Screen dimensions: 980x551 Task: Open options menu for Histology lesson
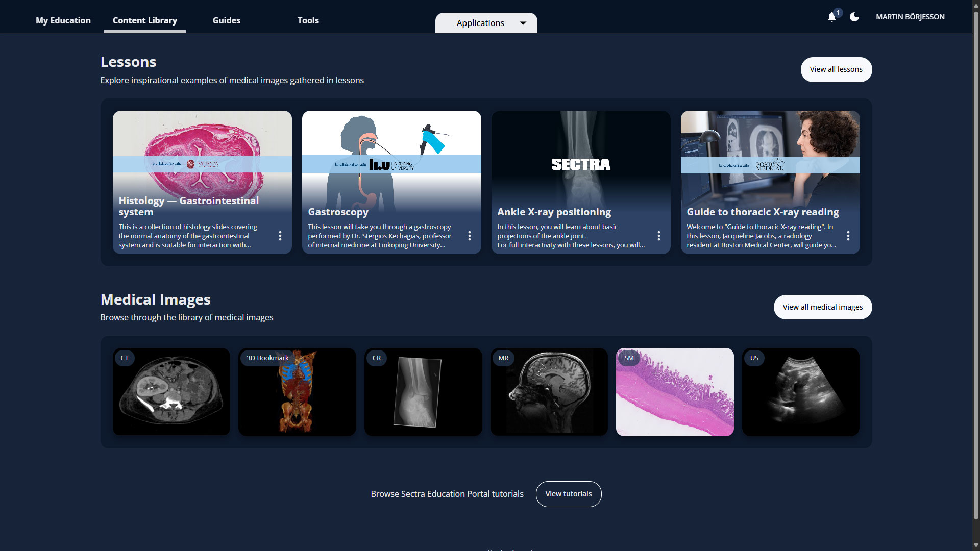click(280, 236)
